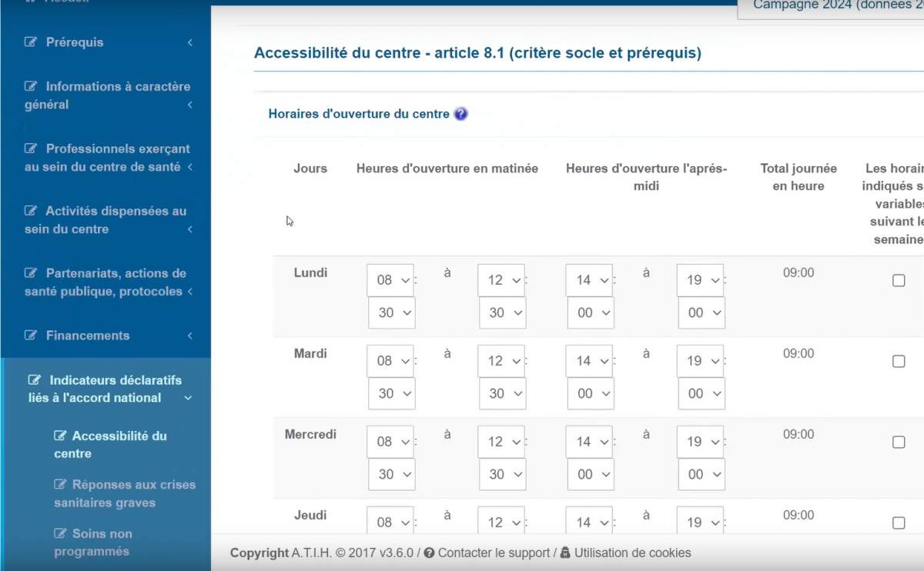This screenshot has width=924, height=571.
Task: Open Jeudi afternoon end hour dropdown (19)
Action: 700,521
